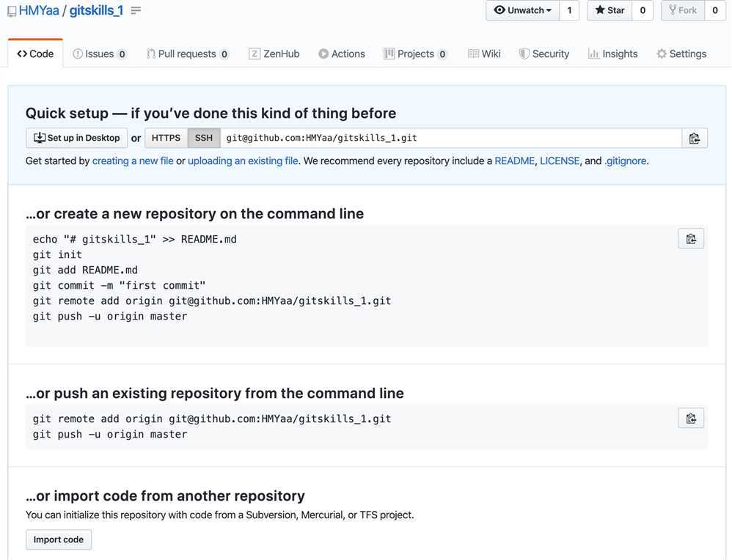Screen dimensions: 732x560
Task: Switch to the Actions tab
Action: click(x=342, y=54)
